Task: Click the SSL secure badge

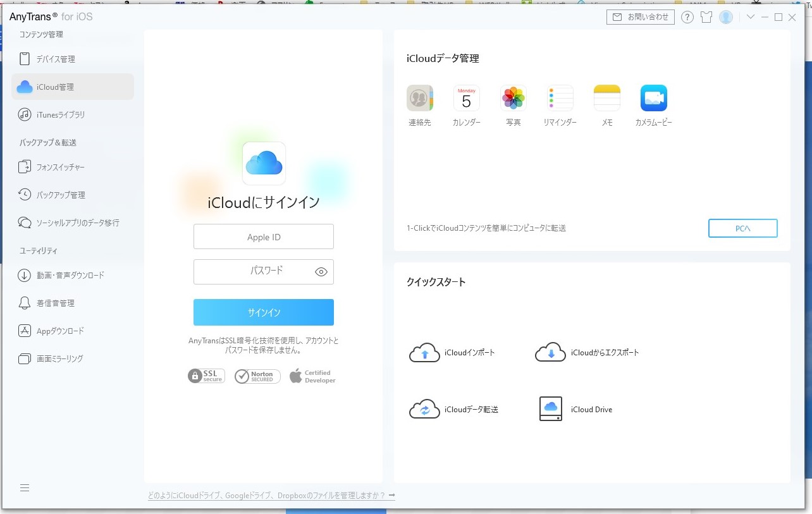Action: click(206, 376)
